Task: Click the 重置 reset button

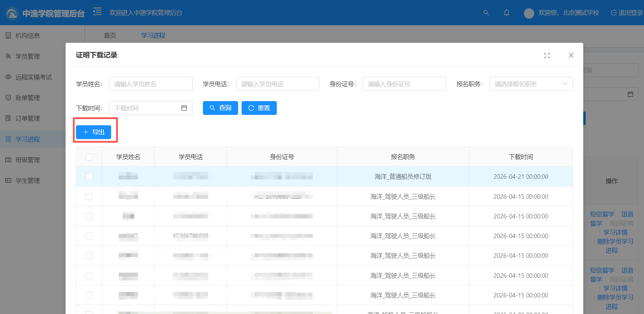Action: tap(259, 108)
